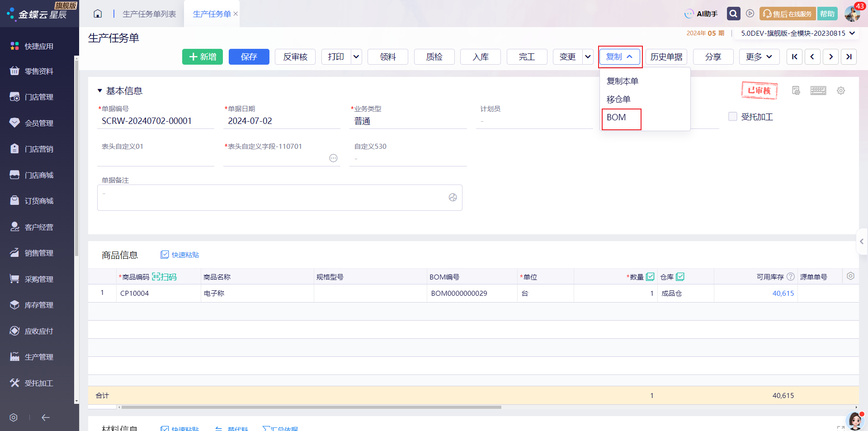Click 可用库存 help question mark
Screen dimensions: 868x431
click(791, 276)
